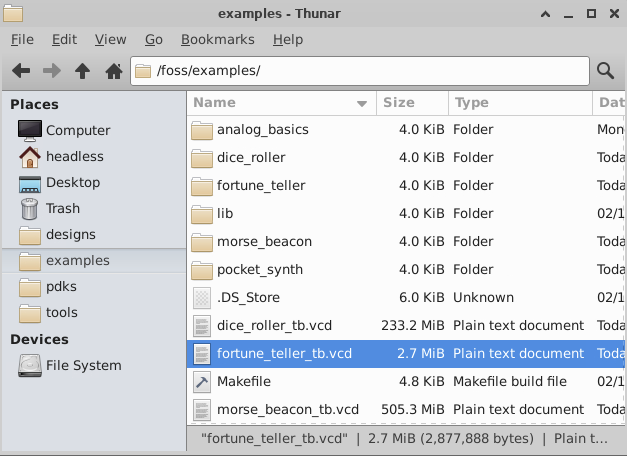Select dice_roller_tb.vcd file

(285, 326)
